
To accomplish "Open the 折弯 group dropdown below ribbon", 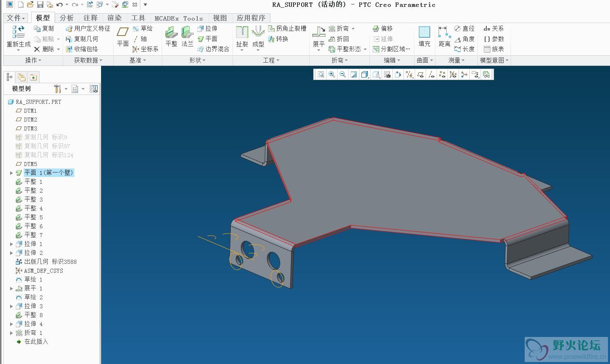I will [x=340, y=60].
